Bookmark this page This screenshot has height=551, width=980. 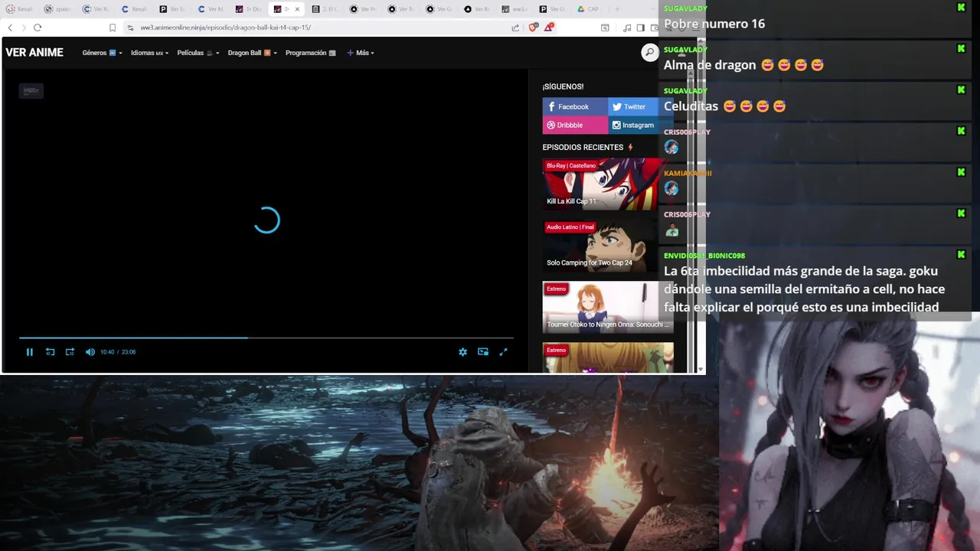[113, 28]
